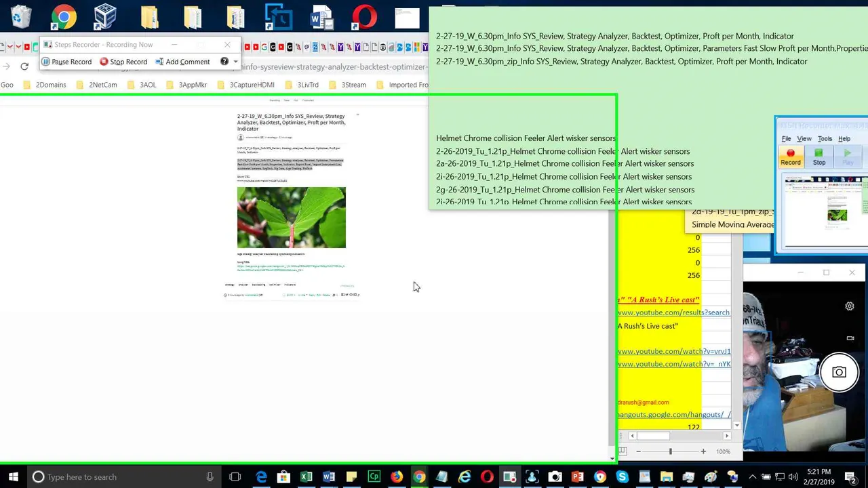Open Tools menu in MSI Recorder
Image resolution: width=868 pixels, height=488 pixels.
click(825, 139)
